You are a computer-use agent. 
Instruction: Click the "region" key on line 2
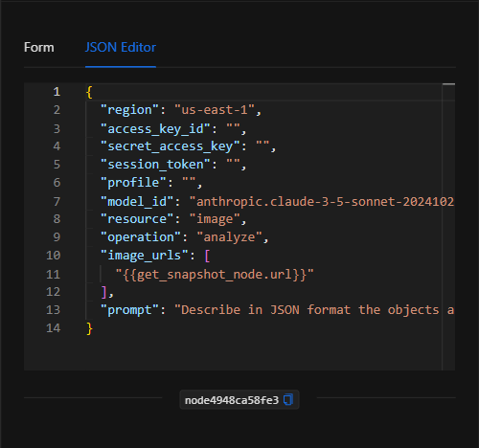(129, 110)
